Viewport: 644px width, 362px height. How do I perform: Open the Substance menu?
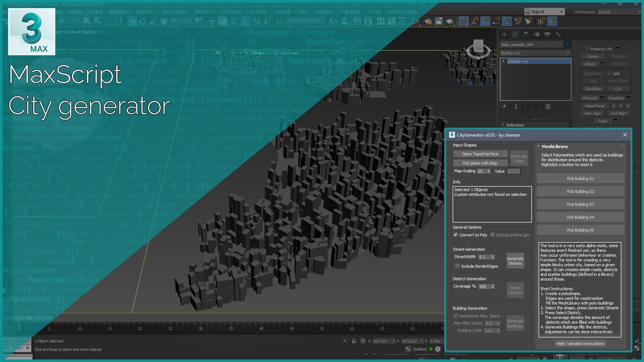coord(350,12)
